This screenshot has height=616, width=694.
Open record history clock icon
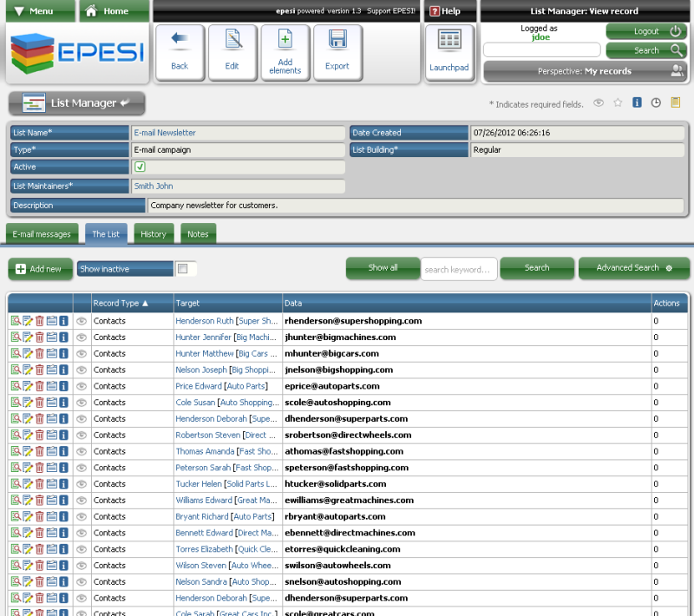click(656, 102)
